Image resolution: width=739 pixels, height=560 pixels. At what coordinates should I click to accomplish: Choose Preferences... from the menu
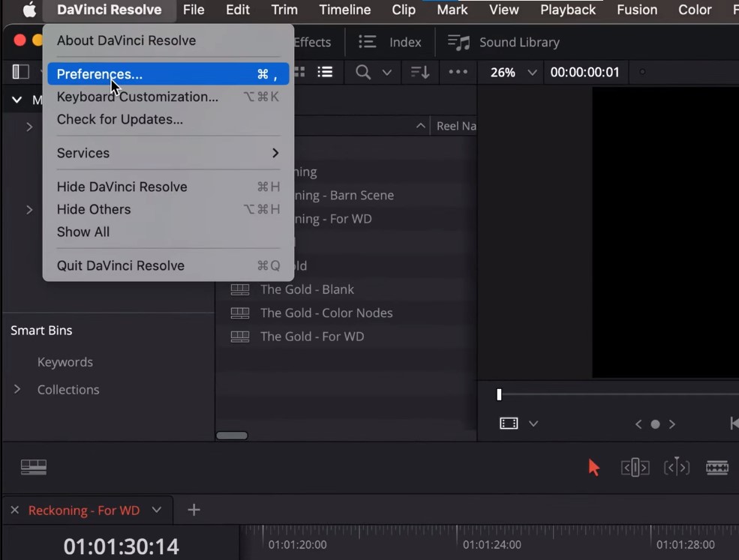coord(99,74)
